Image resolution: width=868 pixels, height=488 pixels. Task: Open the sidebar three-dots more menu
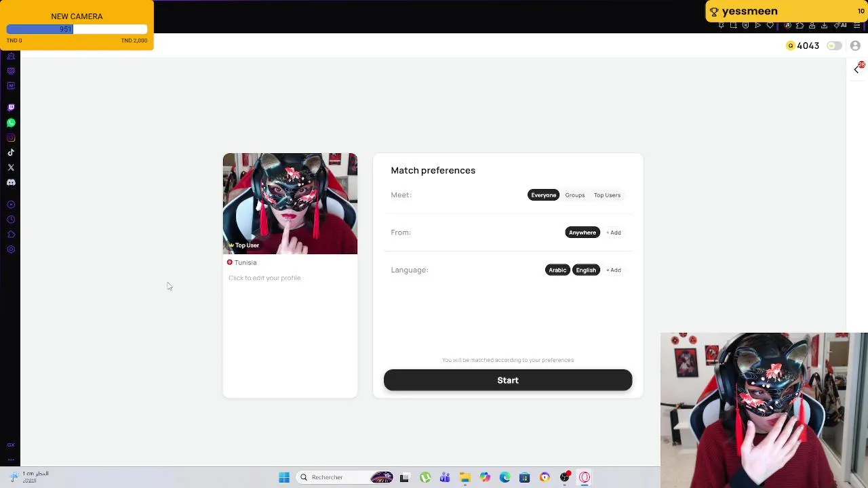click(11, 460)
